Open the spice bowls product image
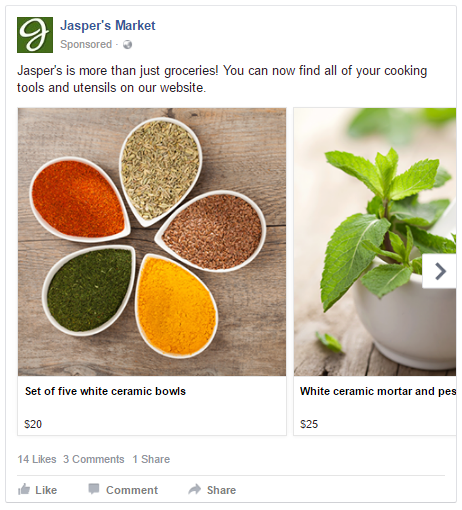 (152, 242)
